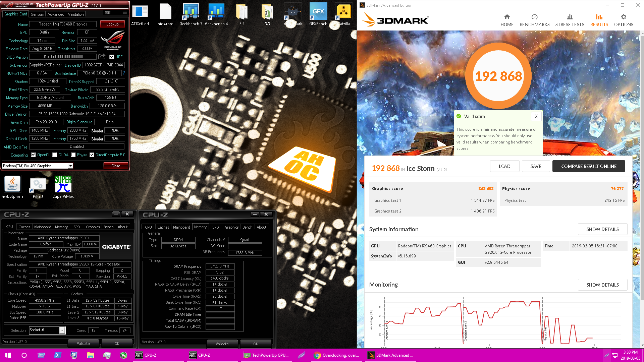Click the Physics score 76 277 value
644x362 pixels.
617,189
